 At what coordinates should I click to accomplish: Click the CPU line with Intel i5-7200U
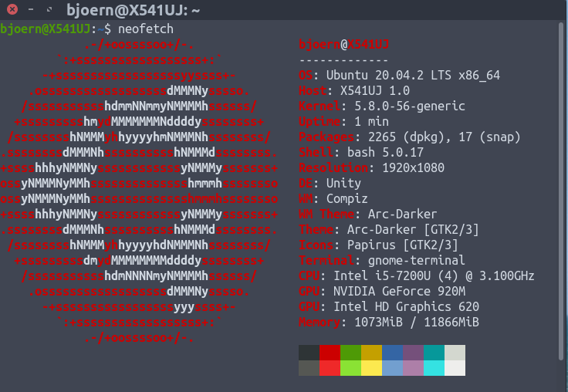[416, 275]
